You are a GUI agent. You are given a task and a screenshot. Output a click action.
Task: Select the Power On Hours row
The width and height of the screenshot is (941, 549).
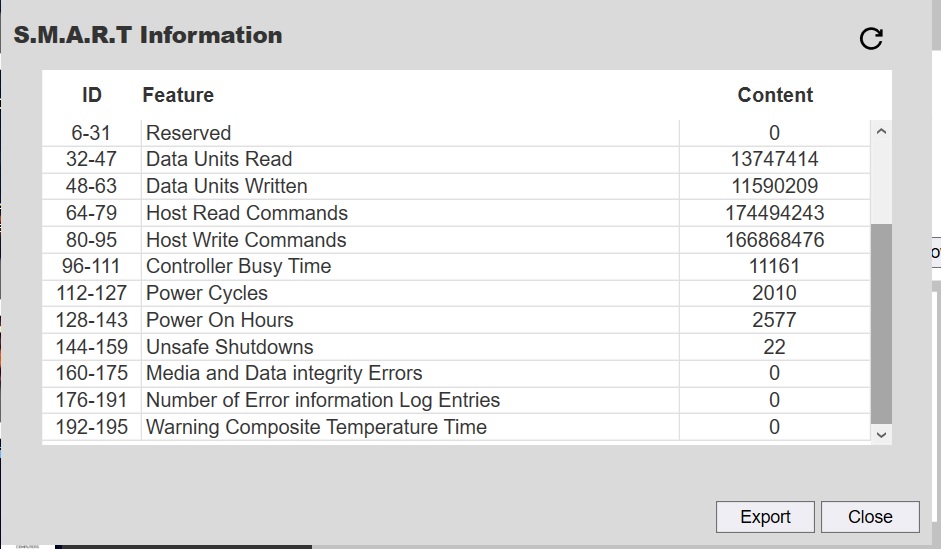(456, 320)
